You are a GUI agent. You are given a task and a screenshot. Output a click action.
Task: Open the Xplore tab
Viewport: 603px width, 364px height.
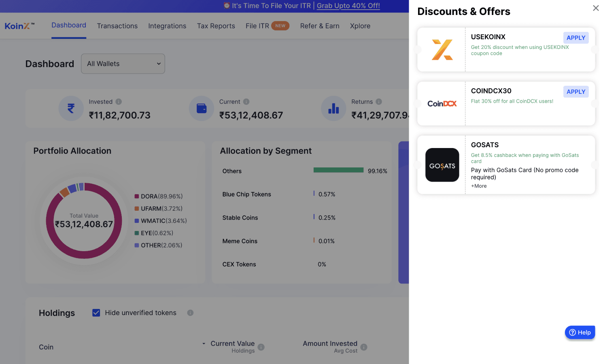click(360, 26)
